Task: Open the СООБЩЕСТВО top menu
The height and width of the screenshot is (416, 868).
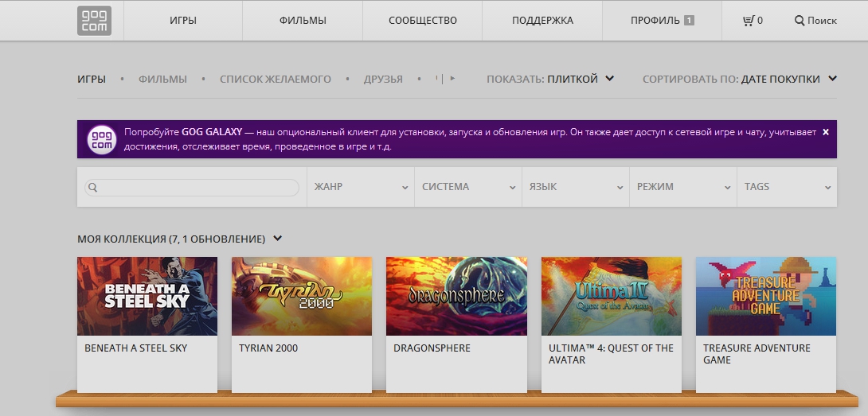Action: point(422,21)
